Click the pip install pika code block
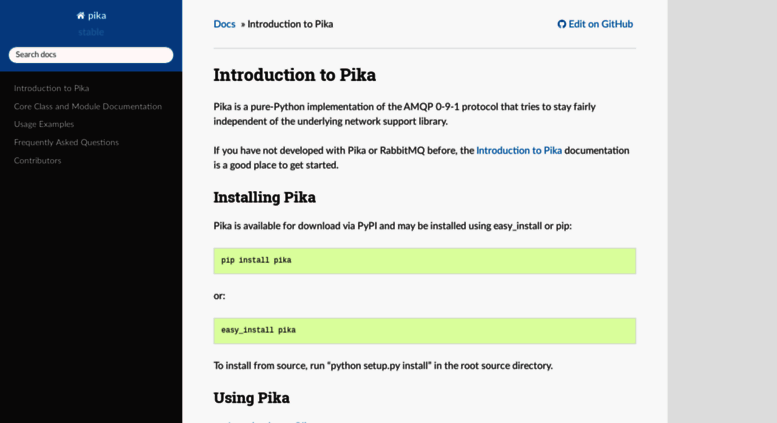777x423 pixels. 425,261
